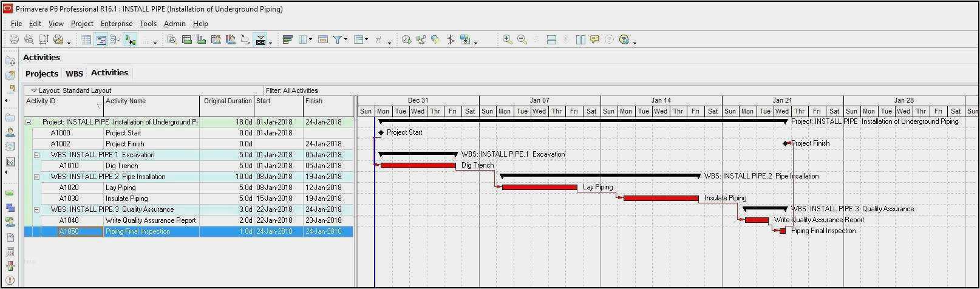Viewport: 980px width, 289px height.
Task: Switch to the Projects tab
Action: click(42, 73)
